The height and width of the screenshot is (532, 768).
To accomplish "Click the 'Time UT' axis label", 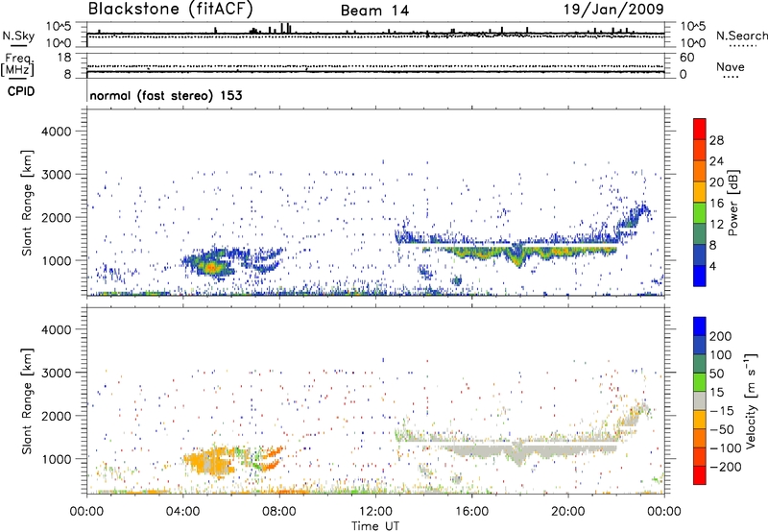I will click(x=375, y=526).
